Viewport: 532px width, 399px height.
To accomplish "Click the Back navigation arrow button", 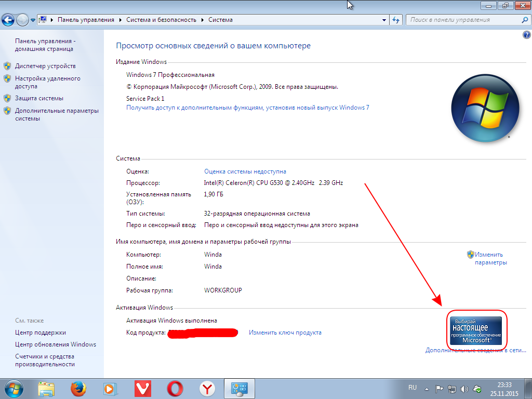I will [x=8, y=20].
